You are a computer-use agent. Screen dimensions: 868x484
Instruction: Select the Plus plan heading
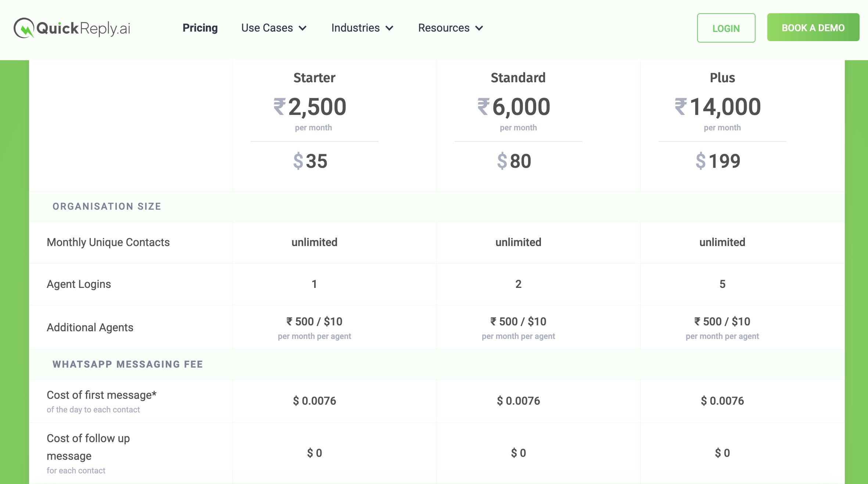tap(722, 78)
